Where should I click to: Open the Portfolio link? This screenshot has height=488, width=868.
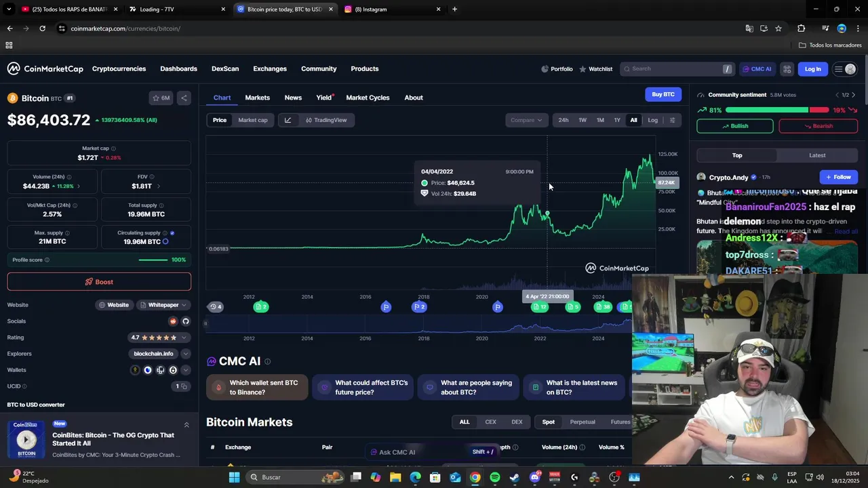(557, 68)
